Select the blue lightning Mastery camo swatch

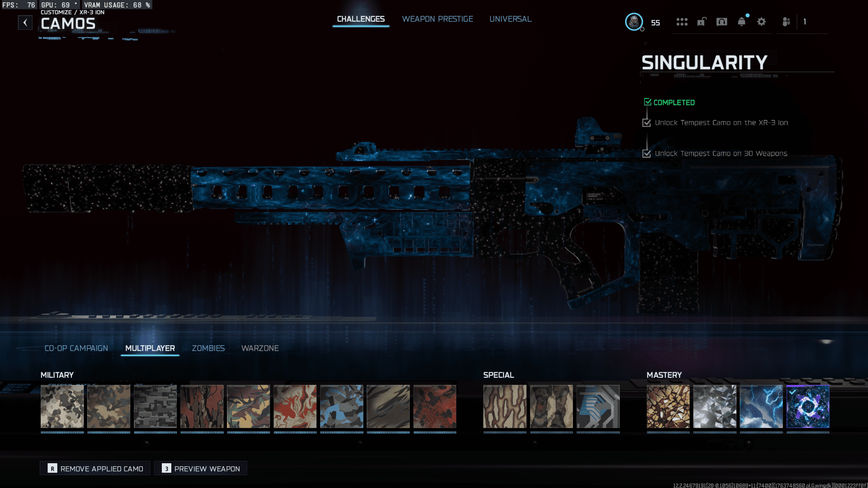[761, 406]
